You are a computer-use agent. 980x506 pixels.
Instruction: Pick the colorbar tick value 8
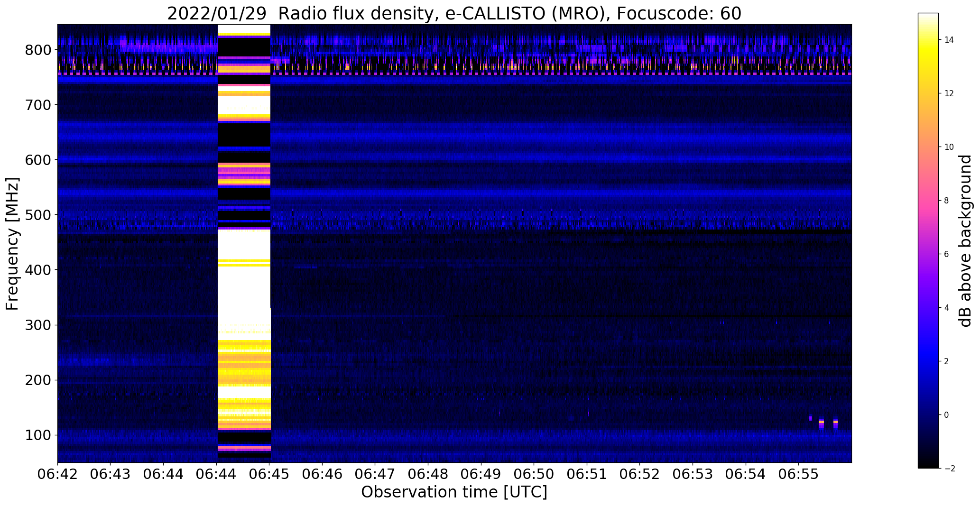pyautogui.click(x=946, y=201)
